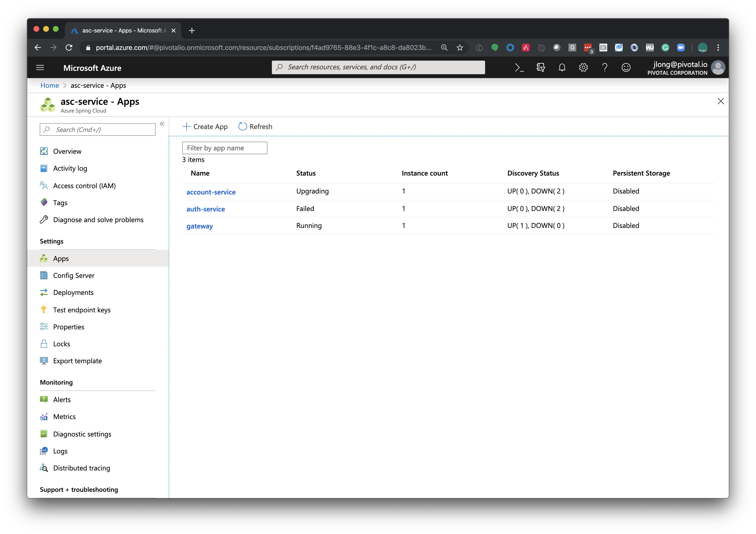Viewport: 756px width, 534px height.
Task: Sort by the Status column header
Action: tap(306, 173)
